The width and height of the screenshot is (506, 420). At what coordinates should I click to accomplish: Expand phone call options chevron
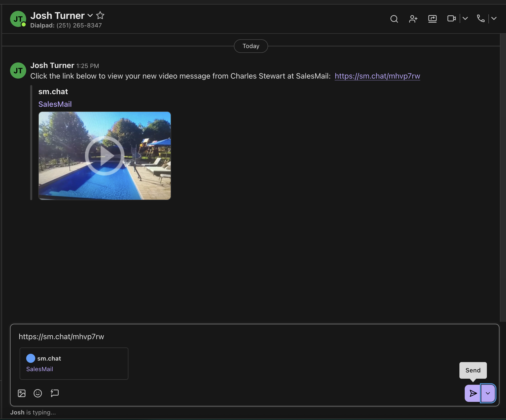494,19
